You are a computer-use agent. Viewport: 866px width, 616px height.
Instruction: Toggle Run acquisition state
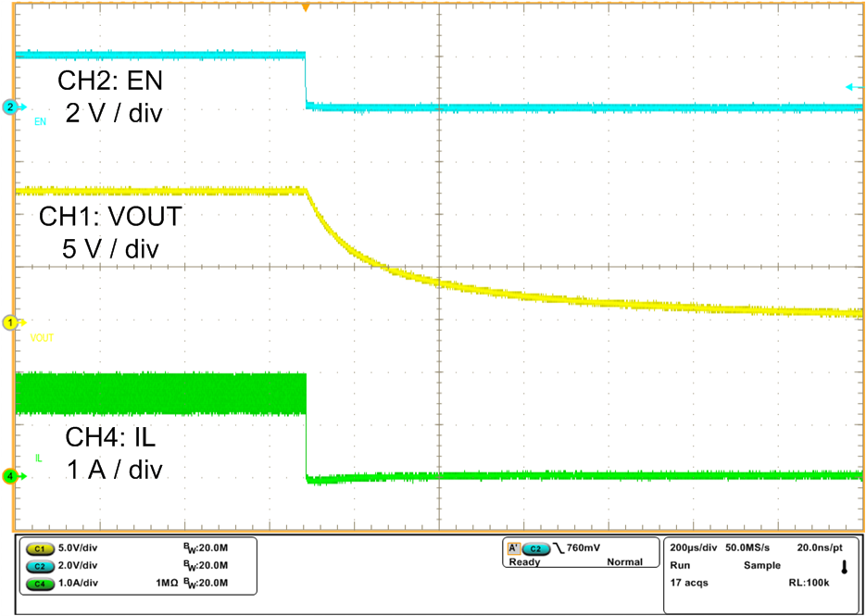[x=683, y=565]
